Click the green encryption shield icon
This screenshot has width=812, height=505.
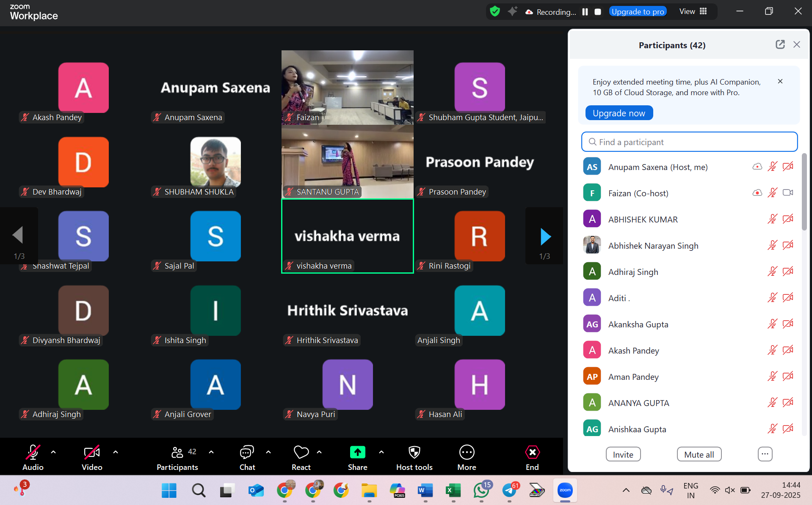click(x=494, y=11)
